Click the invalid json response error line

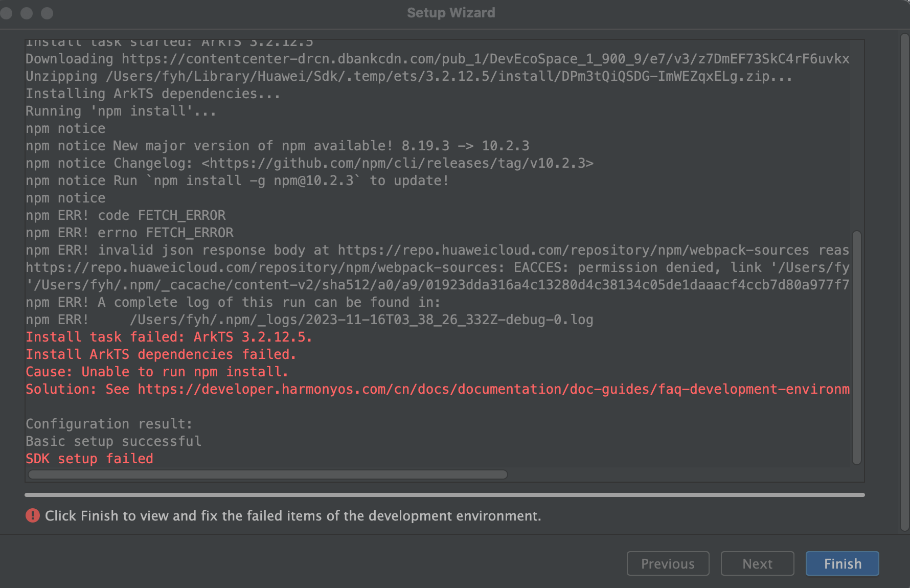pyautogui.click(x=438, y=250)
